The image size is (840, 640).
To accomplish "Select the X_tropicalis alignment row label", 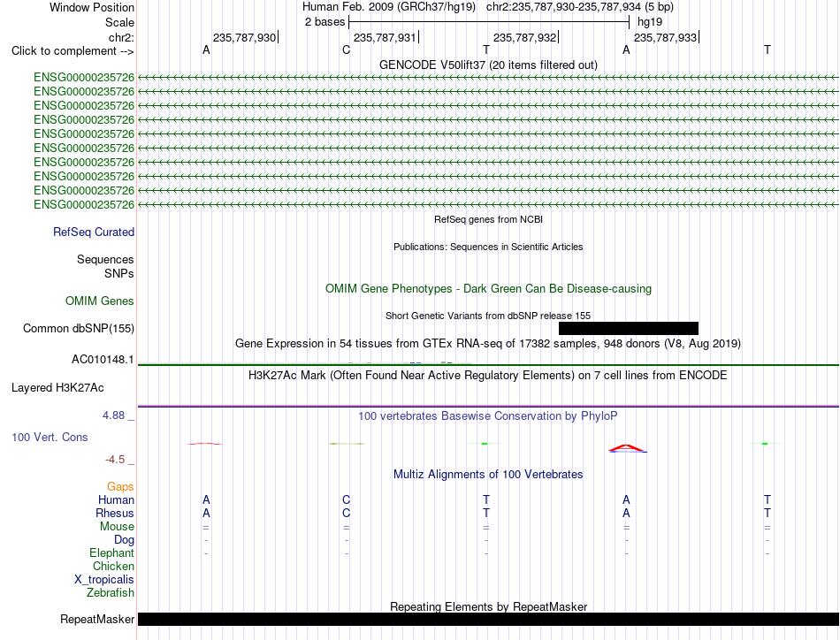I will (104, 580).
